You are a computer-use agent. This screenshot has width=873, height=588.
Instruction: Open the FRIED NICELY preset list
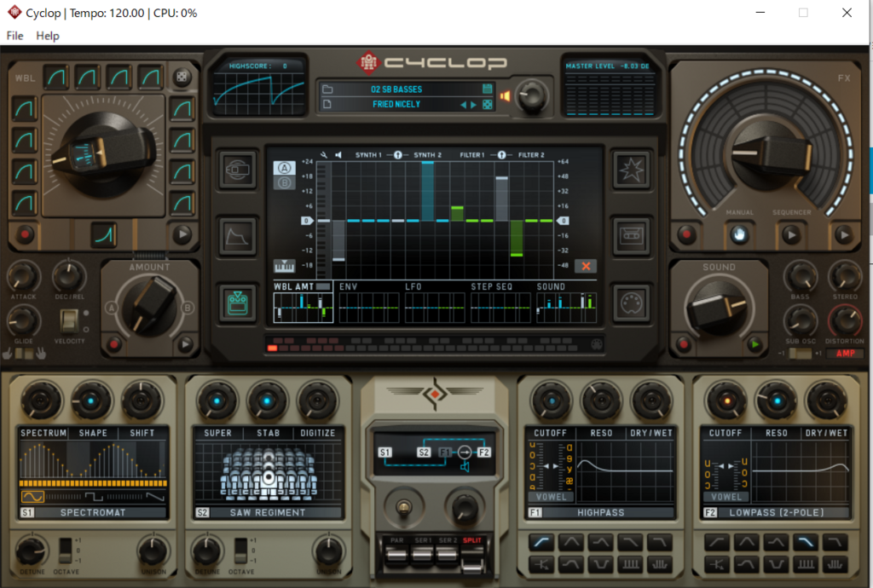[x=396, y=104]
